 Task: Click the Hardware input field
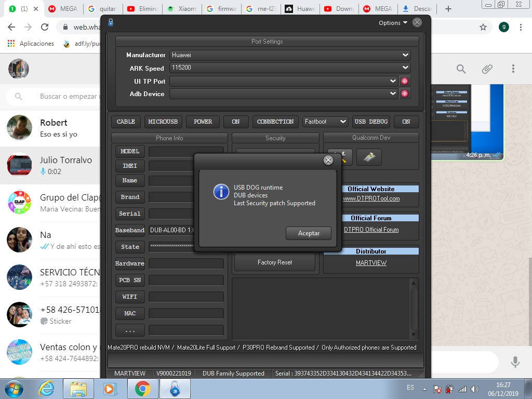(186, 263)
